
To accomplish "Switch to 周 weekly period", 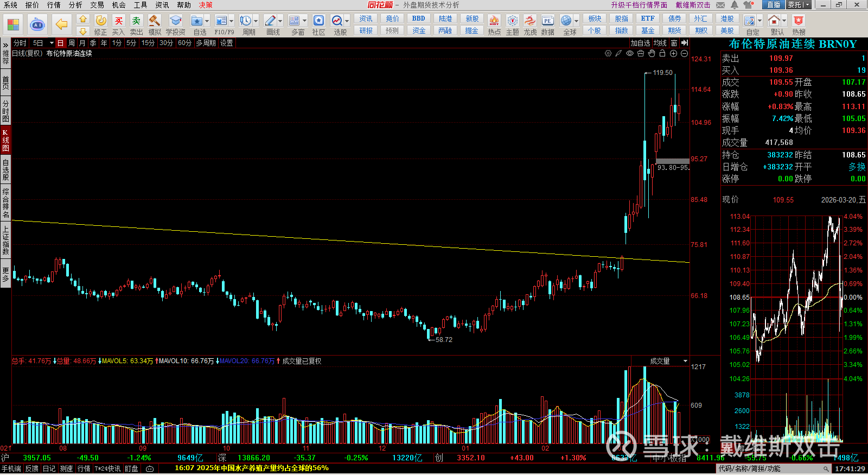I will (x=71, y=43).
